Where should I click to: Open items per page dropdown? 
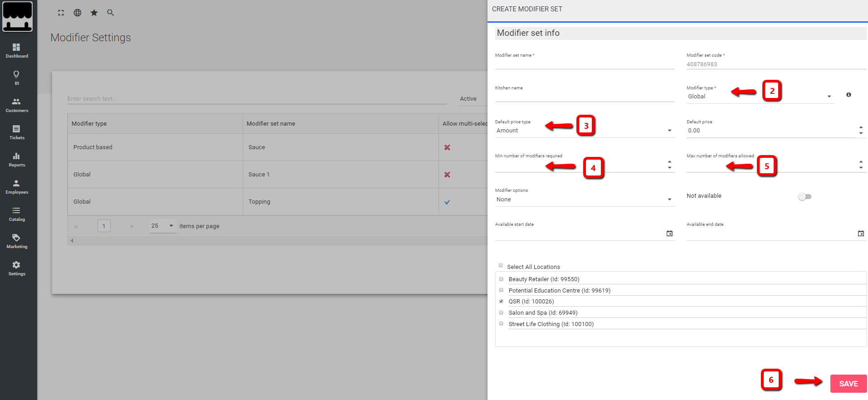pyautogui.click(x=163, y=226)
